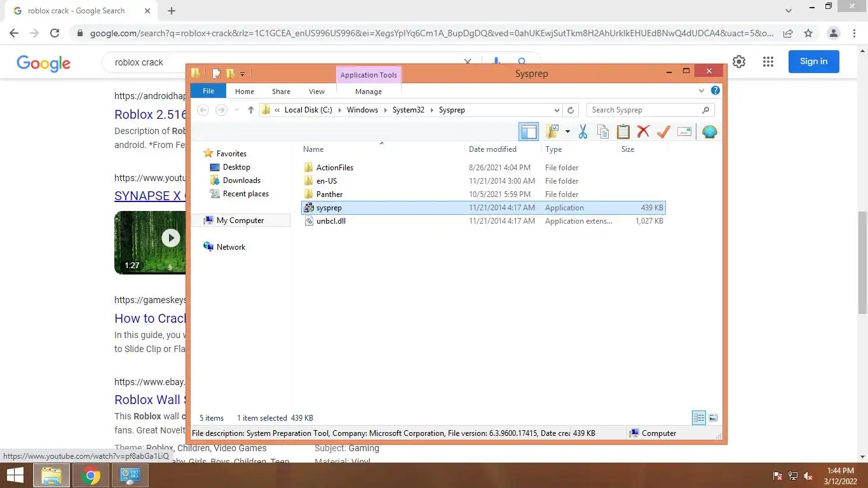Switch to large icons view in status bar
The height and width of the screenshot is (488, 868).
point(713,417)
